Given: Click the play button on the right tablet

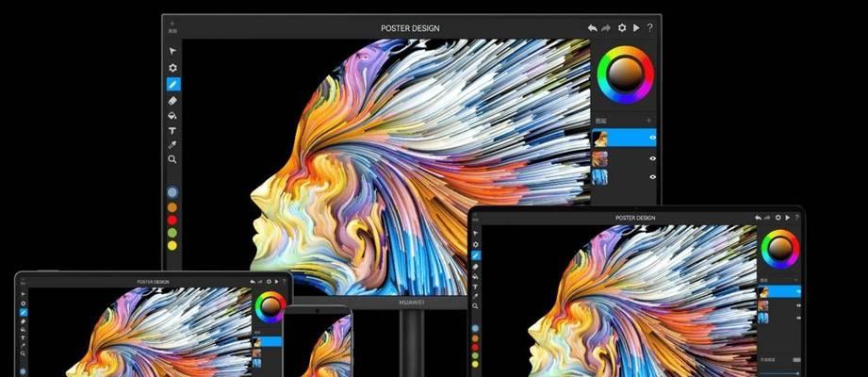Looking at the screenshot, I should point(788,218).
